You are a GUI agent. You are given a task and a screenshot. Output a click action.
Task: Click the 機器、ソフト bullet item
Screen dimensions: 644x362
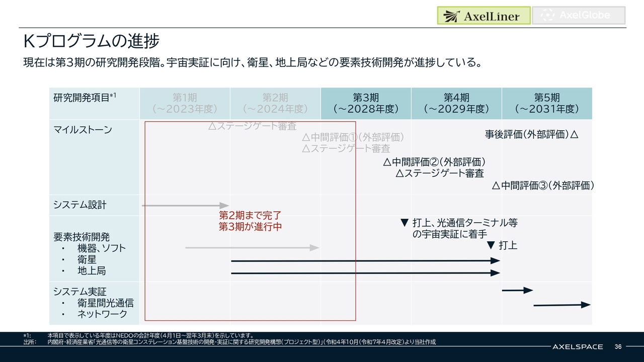tap(102, 248)
